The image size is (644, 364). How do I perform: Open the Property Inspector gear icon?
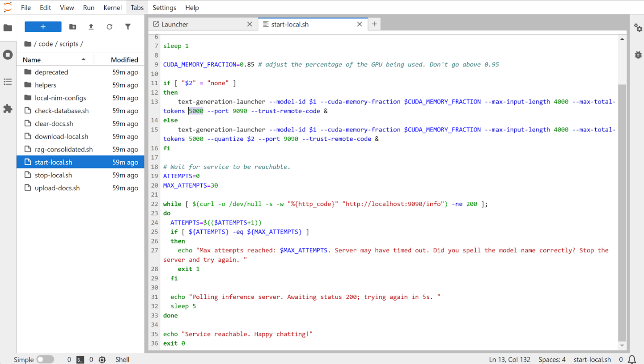click(638, 28)
